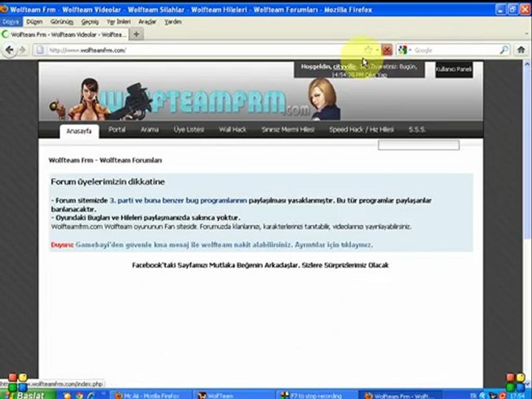The image size is (532, 399).
Task: Click the Kullanıcı Paneli button
Action: pos(454,69)
